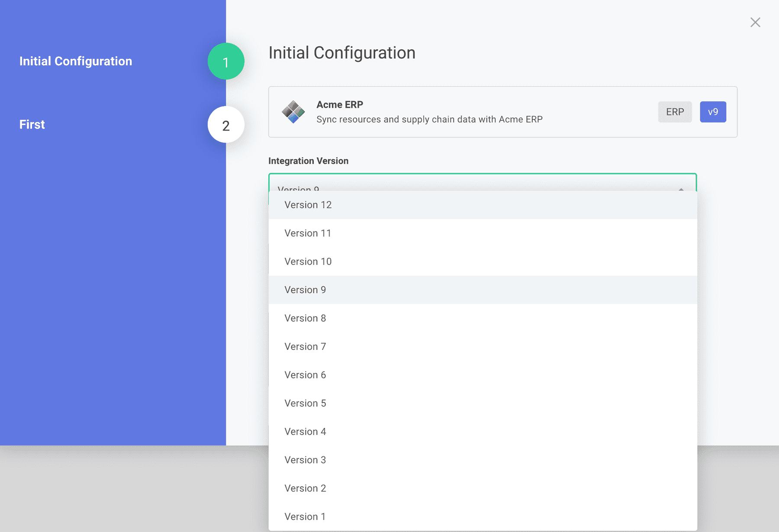Collapse the Integration Version dropdown arrow
Screen dimensions: 779x532
click(x=681, y=189)
